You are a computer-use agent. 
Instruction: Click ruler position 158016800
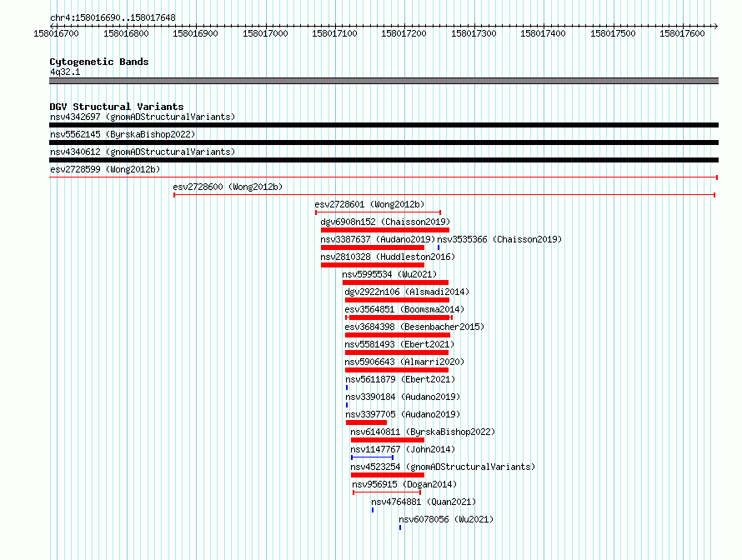[x=126, y=33]
